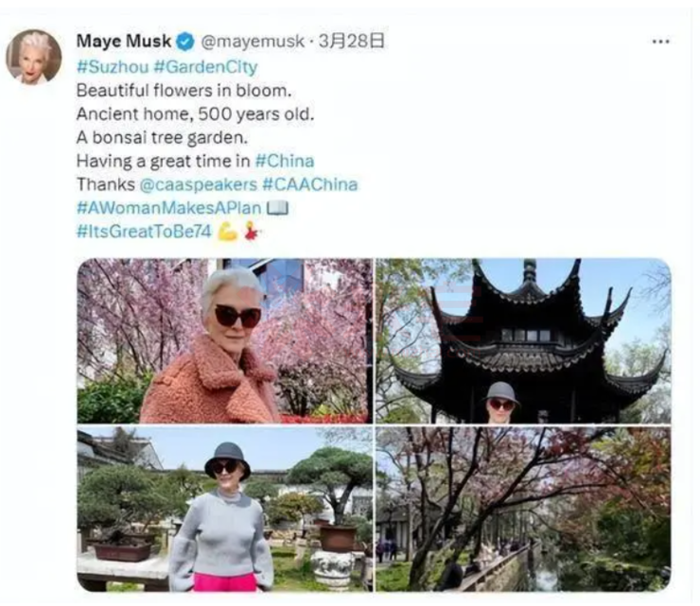Open the three-dot more options menu
Screen dimensions: 700x606
point(660,42)
